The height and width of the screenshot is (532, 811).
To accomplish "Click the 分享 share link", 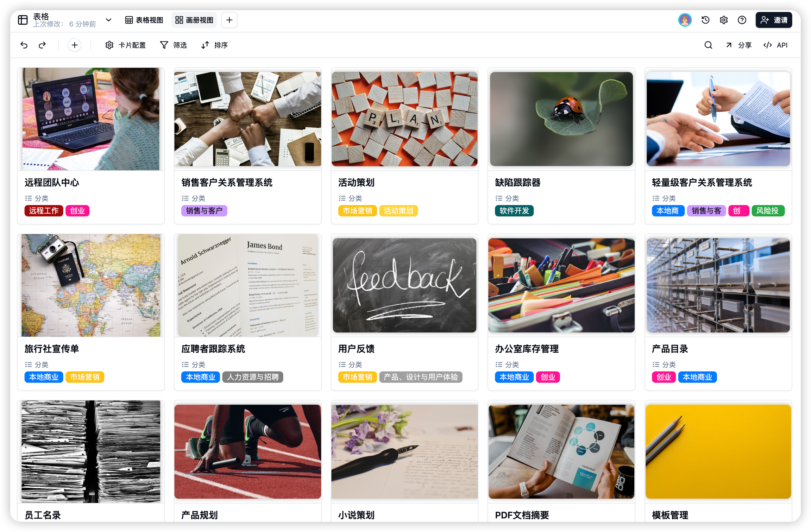I will point(738,45).
